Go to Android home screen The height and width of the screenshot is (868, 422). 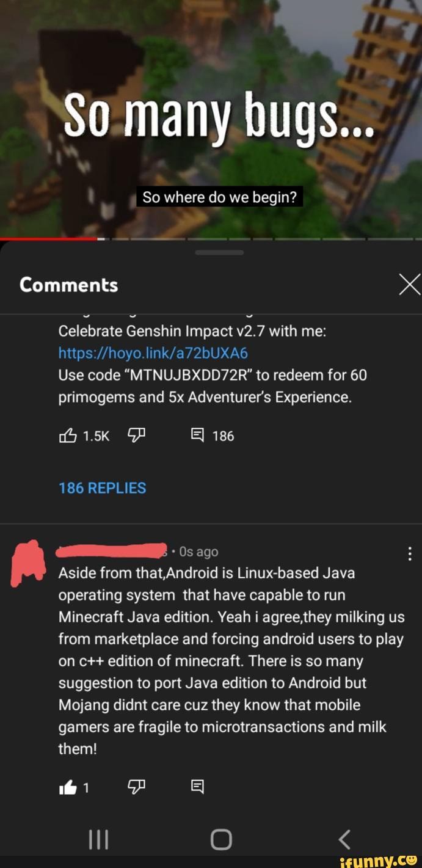(x=221, y=840)
